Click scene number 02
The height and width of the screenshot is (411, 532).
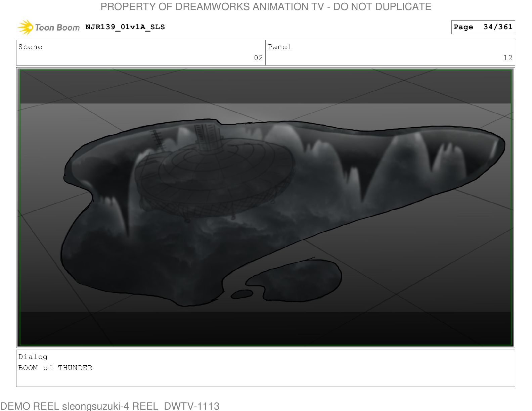258,58
